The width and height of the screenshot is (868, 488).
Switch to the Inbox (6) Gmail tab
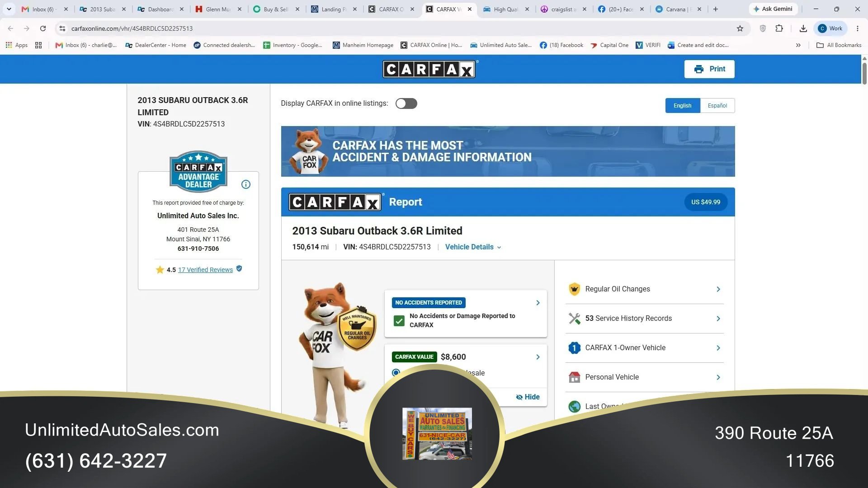click(x=44, y=9)
